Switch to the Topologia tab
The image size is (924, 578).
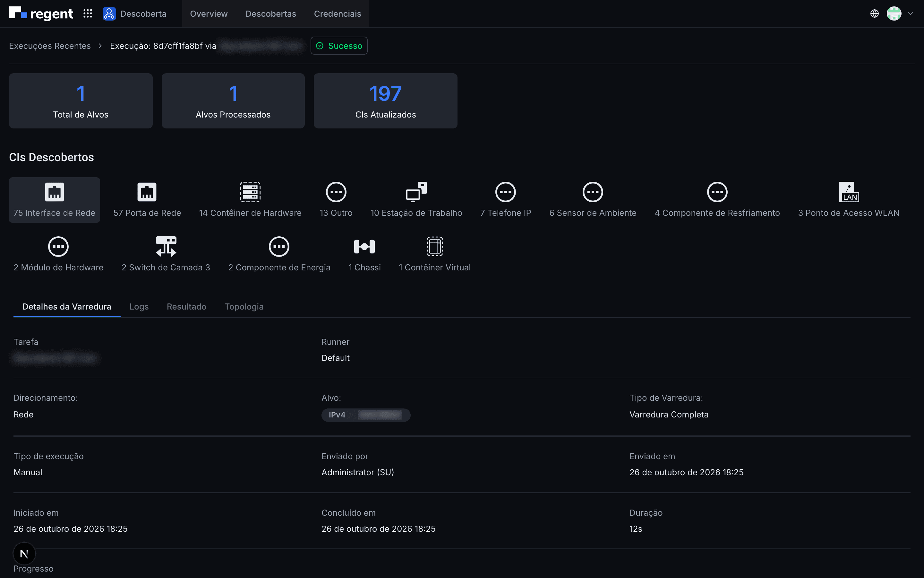pos(244,307)
